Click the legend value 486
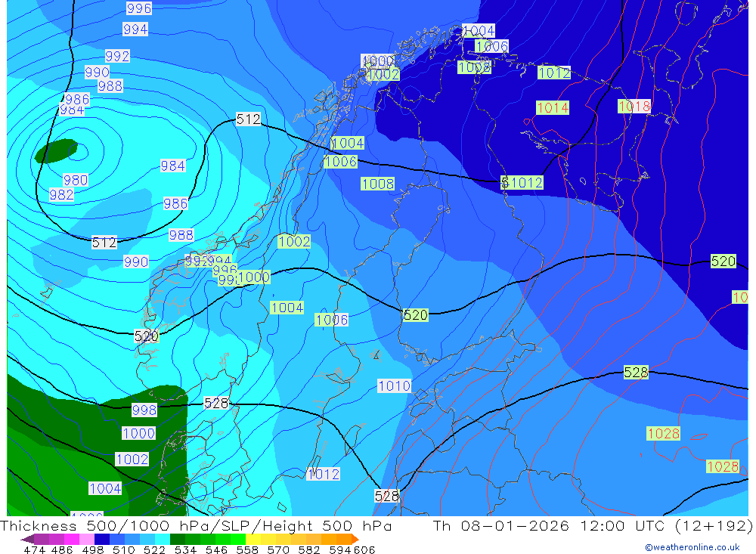756x554 pixels. pos(62,549)
